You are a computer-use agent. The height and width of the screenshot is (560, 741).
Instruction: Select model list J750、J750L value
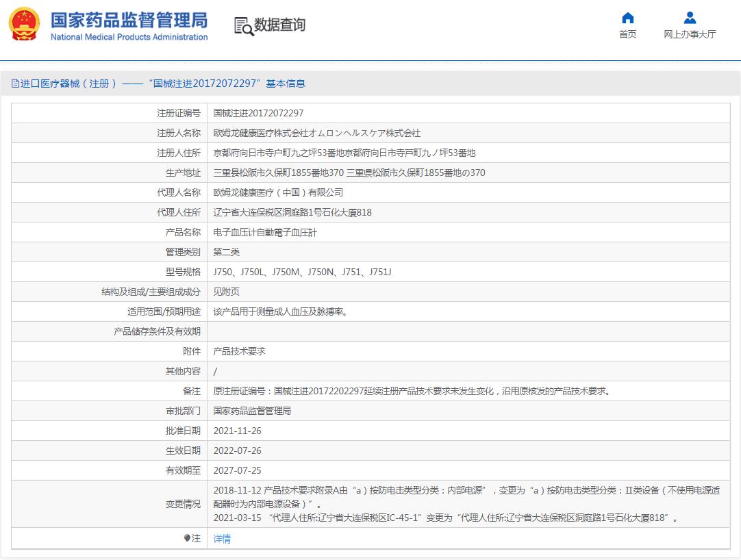click(303, 272)
